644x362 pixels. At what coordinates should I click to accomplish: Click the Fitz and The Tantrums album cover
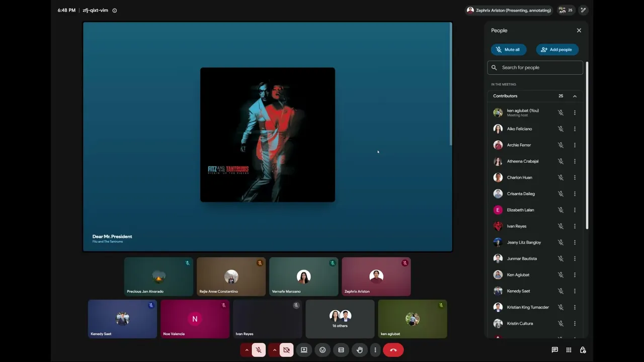point(268,135)
